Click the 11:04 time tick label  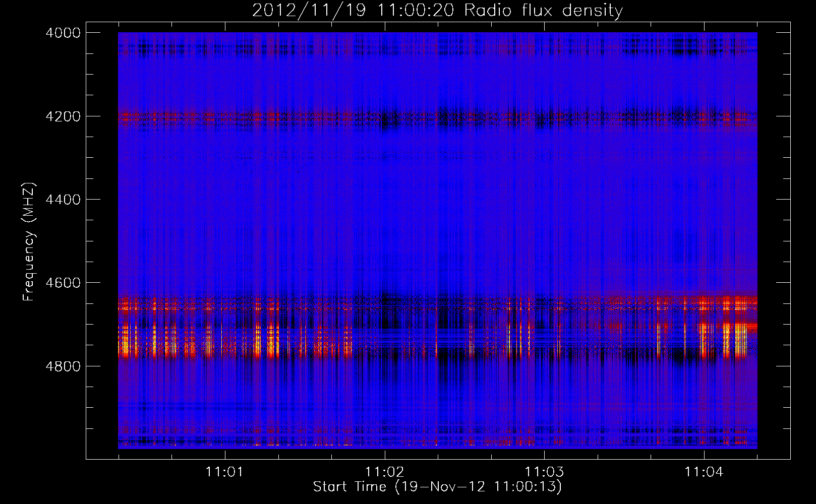[x=704, y=472]
